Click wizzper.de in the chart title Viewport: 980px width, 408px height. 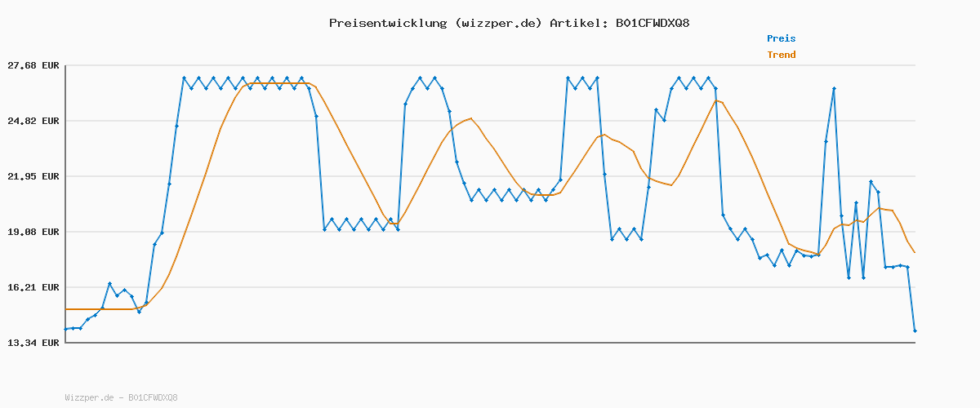[x=498, y=23]
